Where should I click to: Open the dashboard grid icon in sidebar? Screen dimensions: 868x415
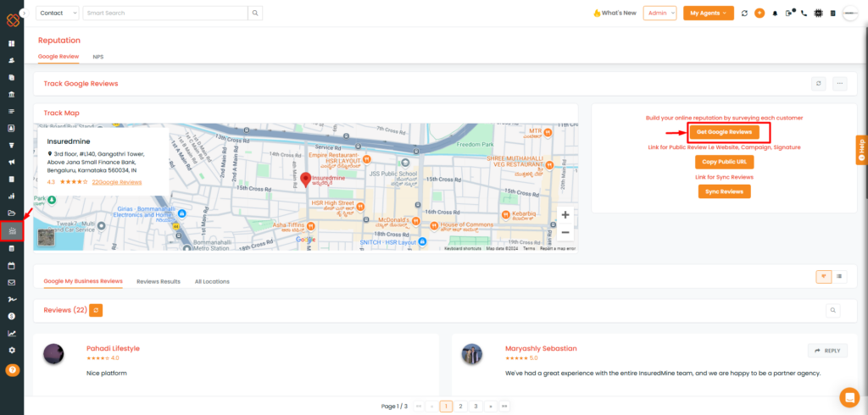(x=12, y=44)
